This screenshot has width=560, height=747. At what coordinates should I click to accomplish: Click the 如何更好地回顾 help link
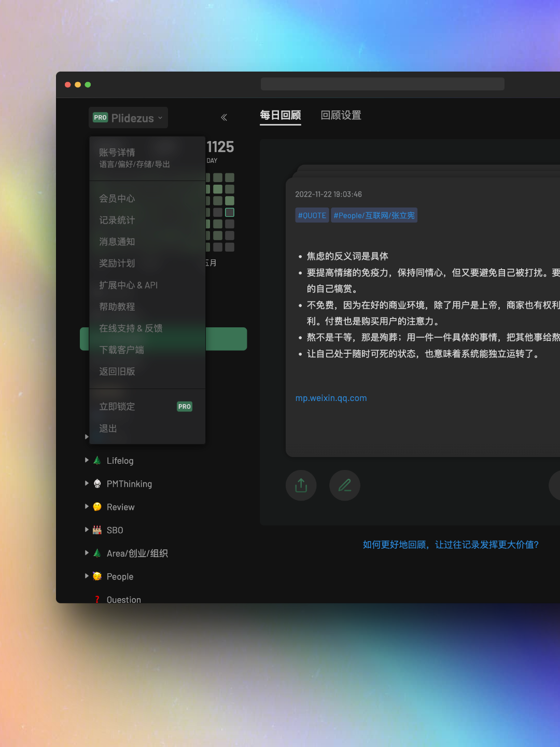click(451, 545)
